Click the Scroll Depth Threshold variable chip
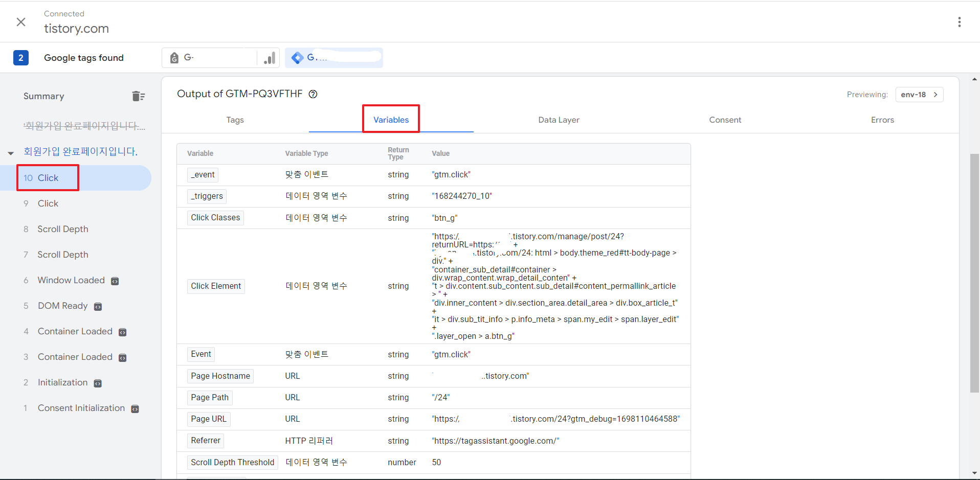Viewport: 980px width, 480px height. point(233,463)
